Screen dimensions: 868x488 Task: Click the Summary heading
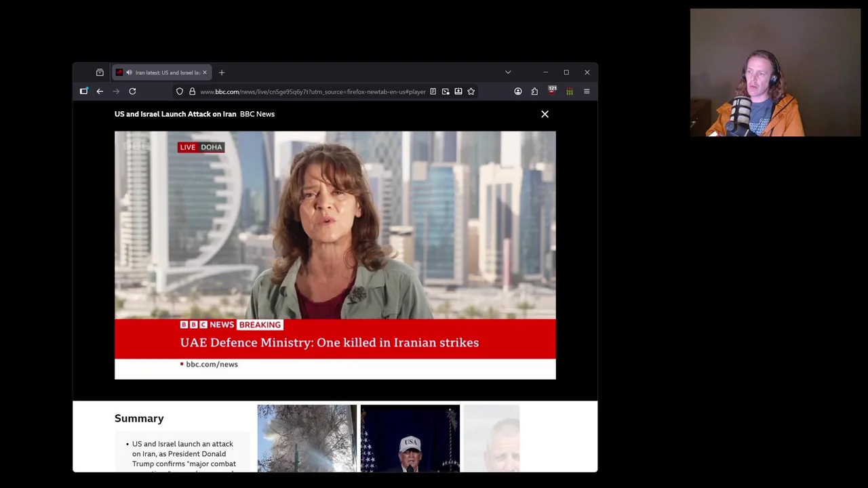[139, 418]
